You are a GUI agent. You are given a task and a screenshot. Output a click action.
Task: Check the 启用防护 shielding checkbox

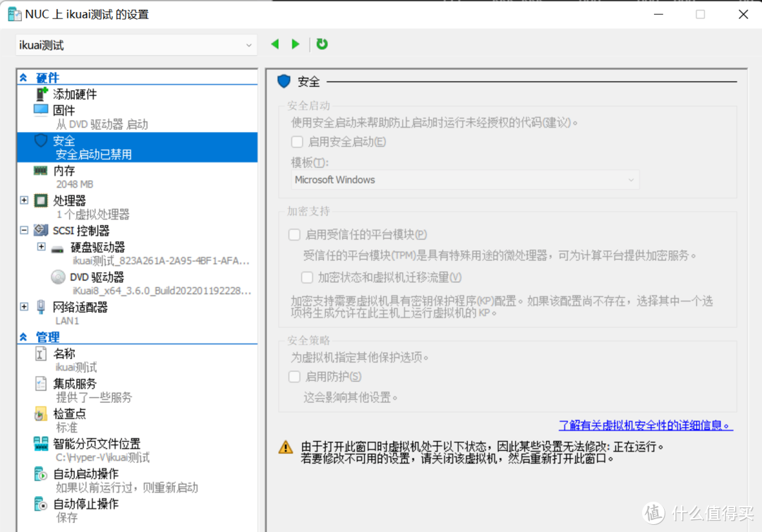pyautogui.click(x=294, y=376)
